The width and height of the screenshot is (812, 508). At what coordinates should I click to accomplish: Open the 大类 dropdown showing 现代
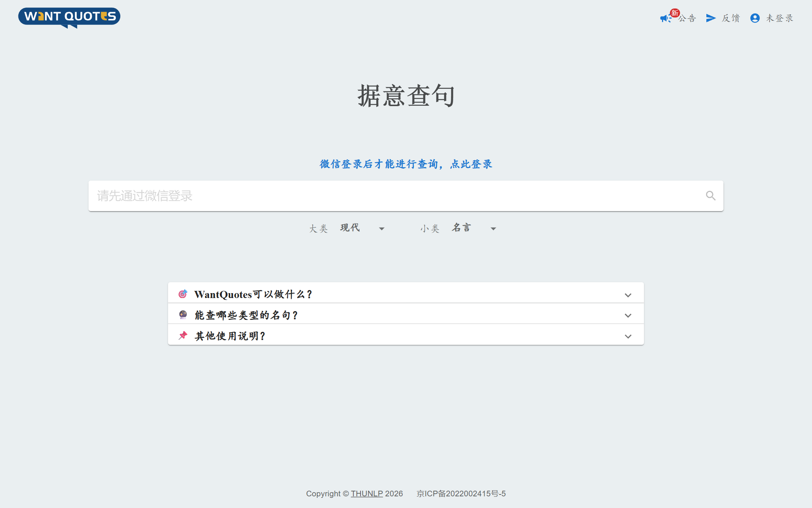point(363,228)
